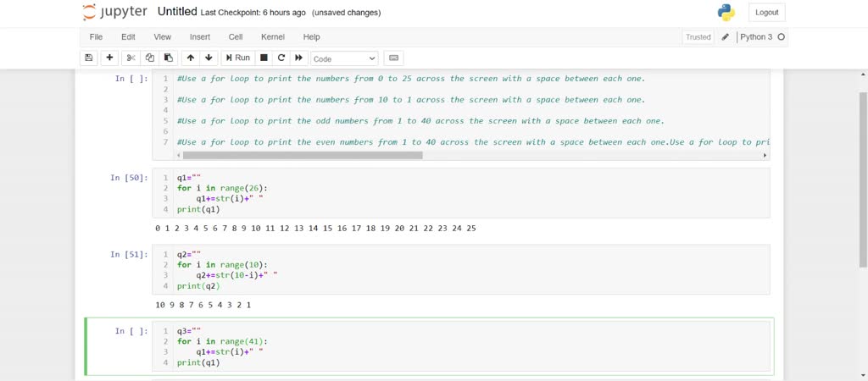The image size is (868, 381).
Task: Cut selected cells with scissors icon
Action: point(131,58)
